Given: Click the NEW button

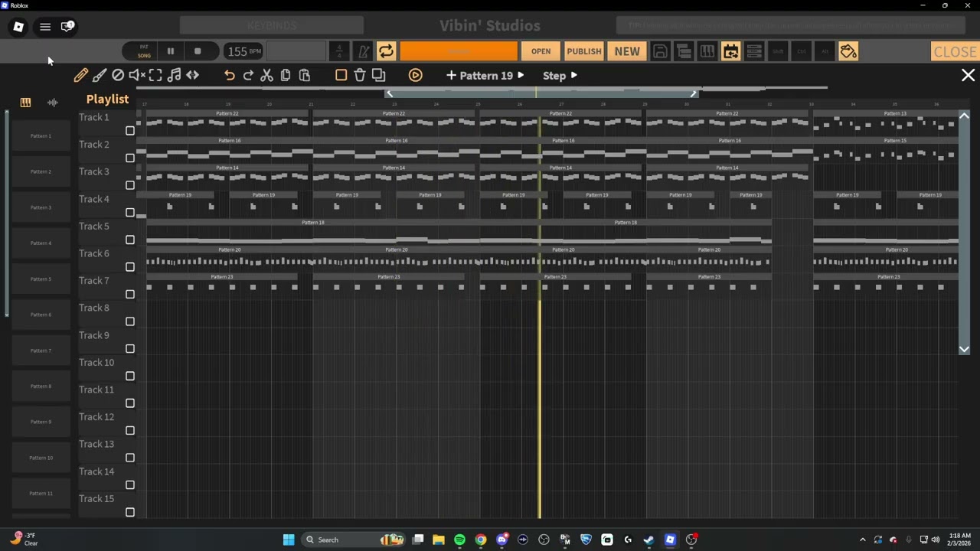Looking at the screenshot, I should click(x=627, y=51).
